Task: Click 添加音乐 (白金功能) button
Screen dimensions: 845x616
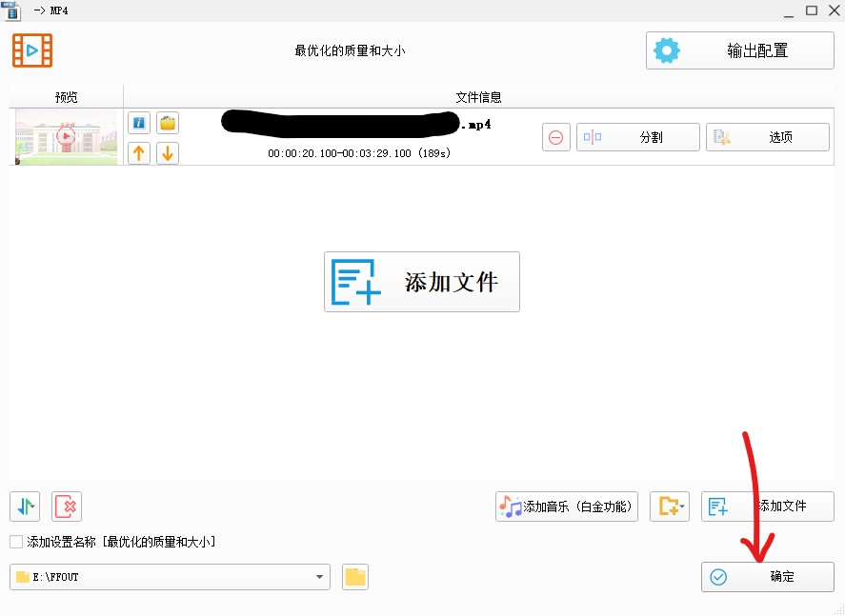Action: (x=566, y=507)
